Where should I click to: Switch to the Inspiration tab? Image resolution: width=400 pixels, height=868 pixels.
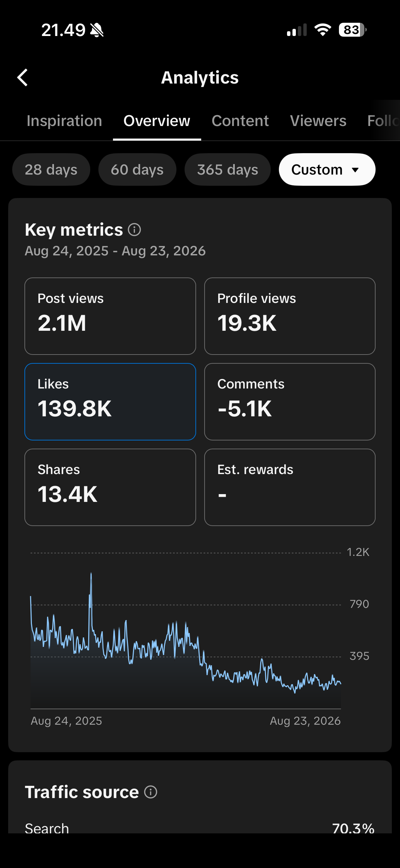(64, 121)
